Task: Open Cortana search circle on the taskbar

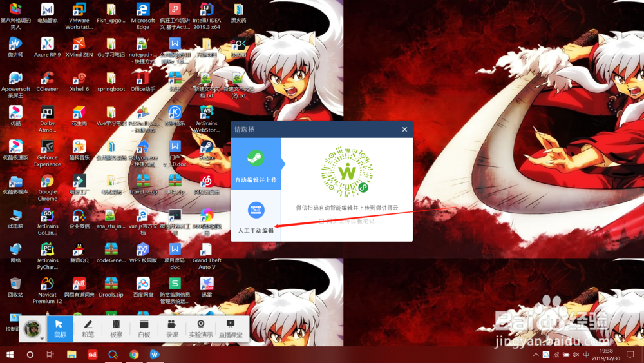Action: 30,355
